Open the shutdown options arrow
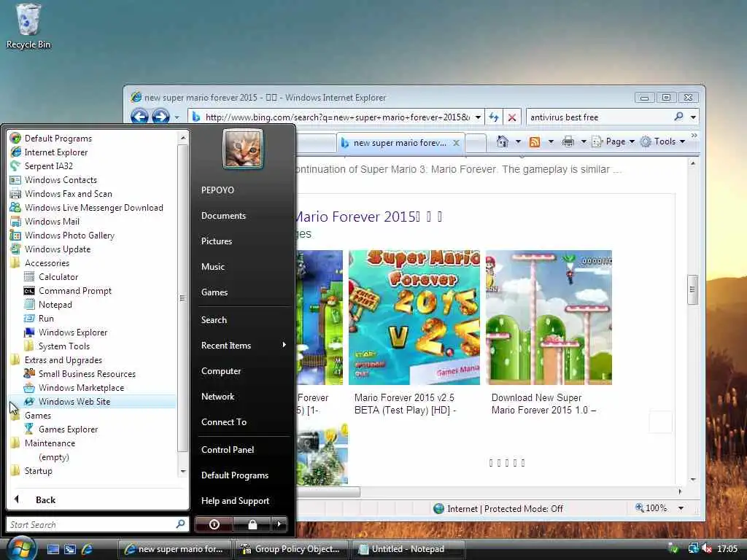 (x=279, y=524)
